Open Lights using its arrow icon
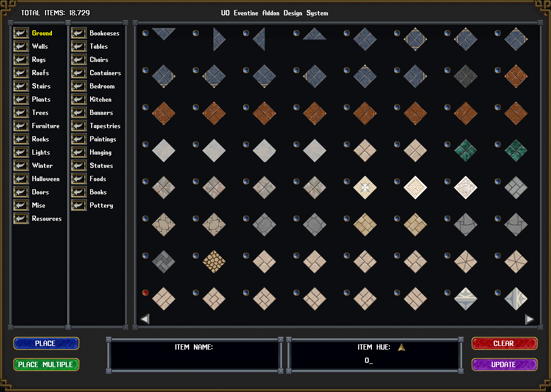 21,153
